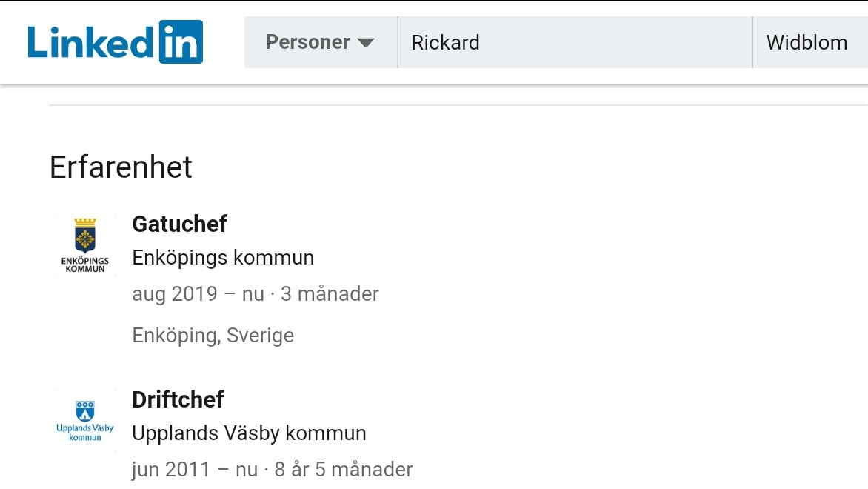Click the divider line above Erfarenhet
The width and height of the screenshot is (868, 489).
click(444, 105)
